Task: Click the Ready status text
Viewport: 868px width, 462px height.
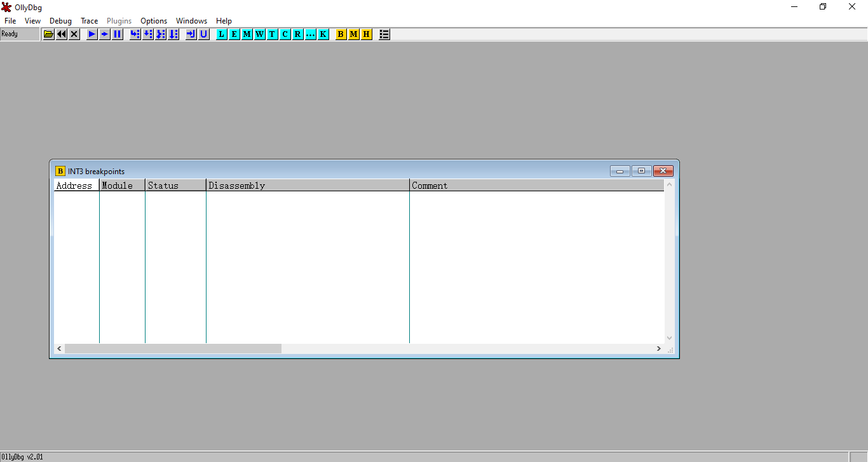Action: (10, 34)
